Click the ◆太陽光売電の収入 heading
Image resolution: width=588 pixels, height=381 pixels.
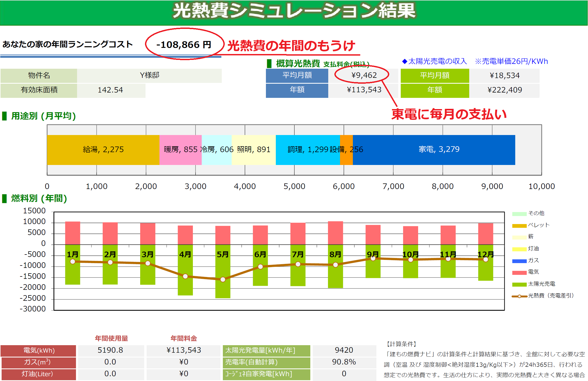click(434, 61)
